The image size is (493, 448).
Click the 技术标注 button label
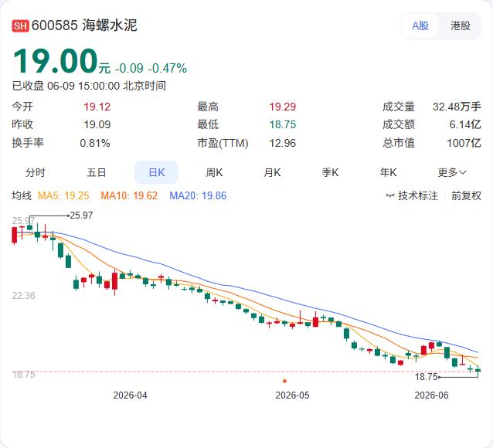coord(418,196)
